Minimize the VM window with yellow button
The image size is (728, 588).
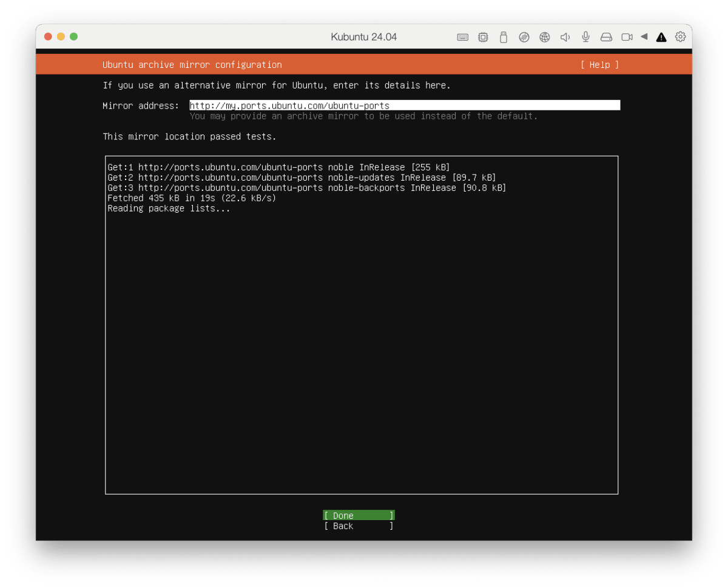[61, 37]
